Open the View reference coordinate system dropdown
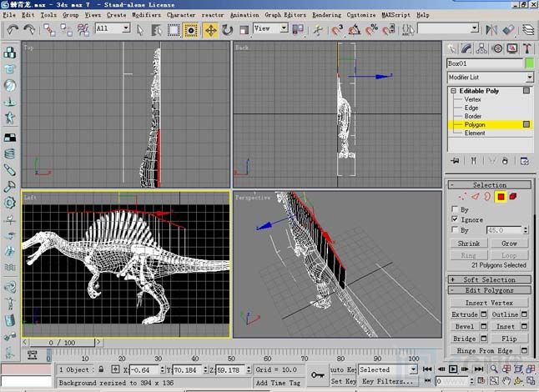Image resolution: width=539 pixels, height=392 pixels. pyautogui.click(x=270, y=28)
